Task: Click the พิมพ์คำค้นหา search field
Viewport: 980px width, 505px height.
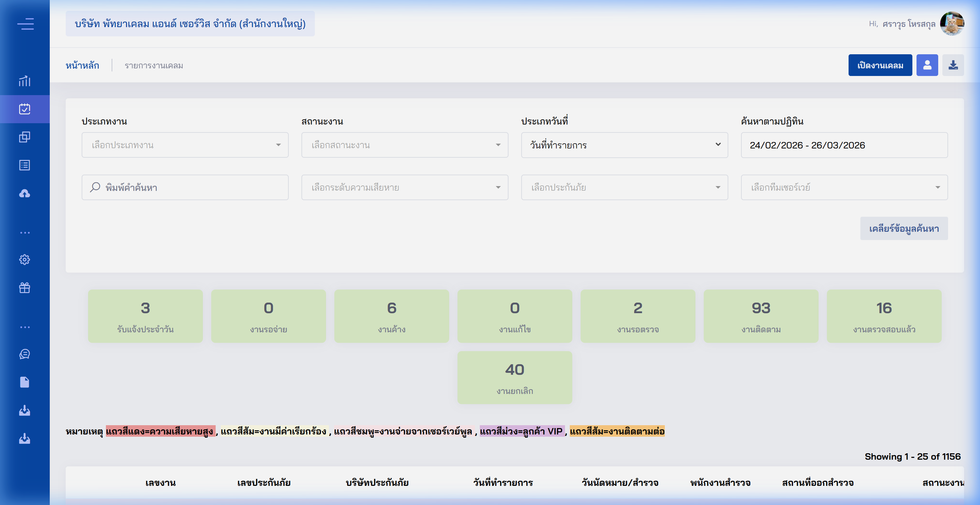Action: [x=185, y=187]
